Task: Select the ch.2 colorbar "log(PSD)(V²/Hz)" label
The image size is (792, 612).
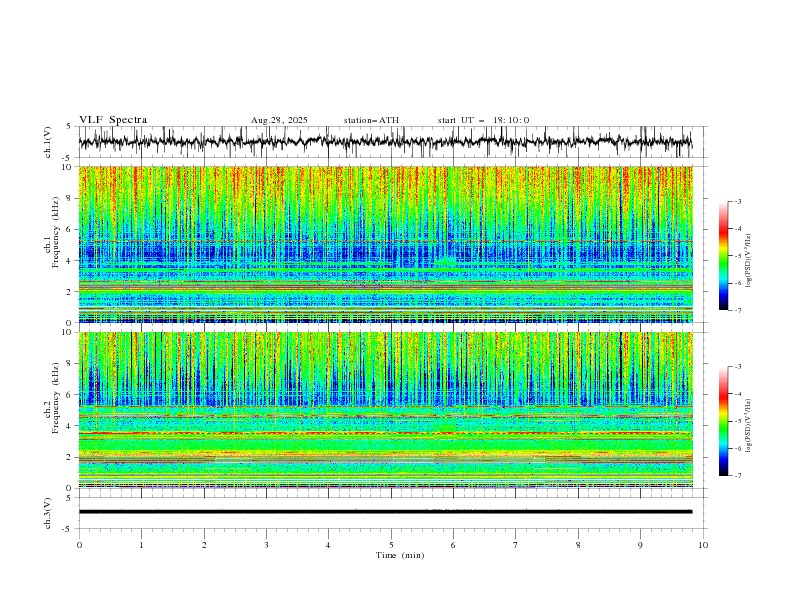Action: 749,426
